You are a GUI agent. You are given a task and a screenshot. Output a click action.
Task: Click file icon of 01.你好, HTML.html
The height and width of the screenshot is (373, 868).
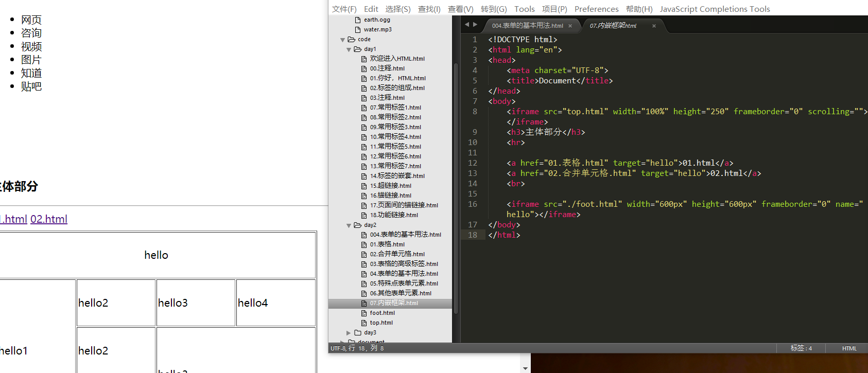(364, 79)
